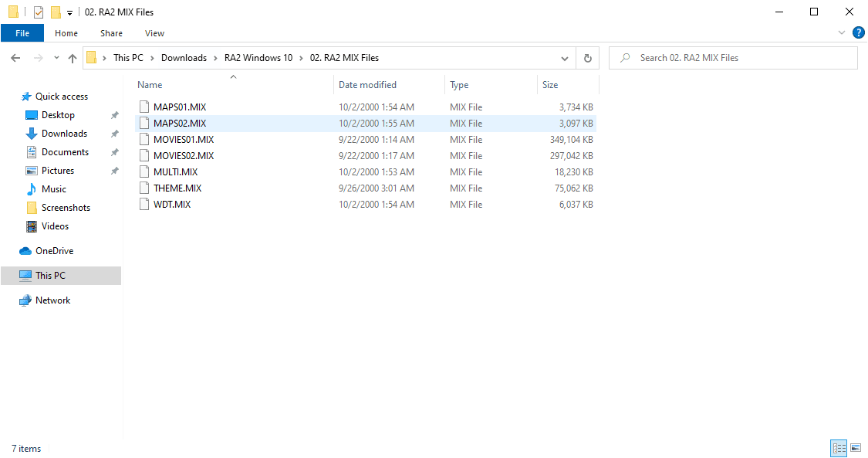Expand the ribbon chevron

[842, 32]
